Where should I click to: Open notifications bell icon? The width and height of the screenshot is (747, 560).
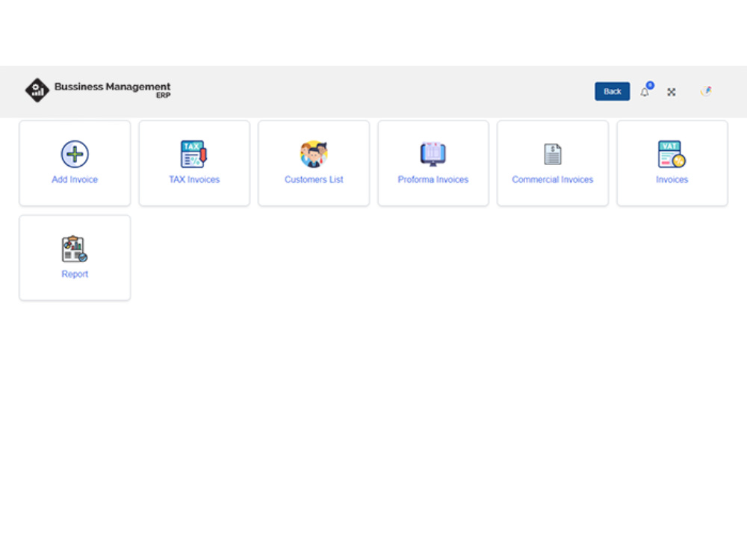click(645, 92)
